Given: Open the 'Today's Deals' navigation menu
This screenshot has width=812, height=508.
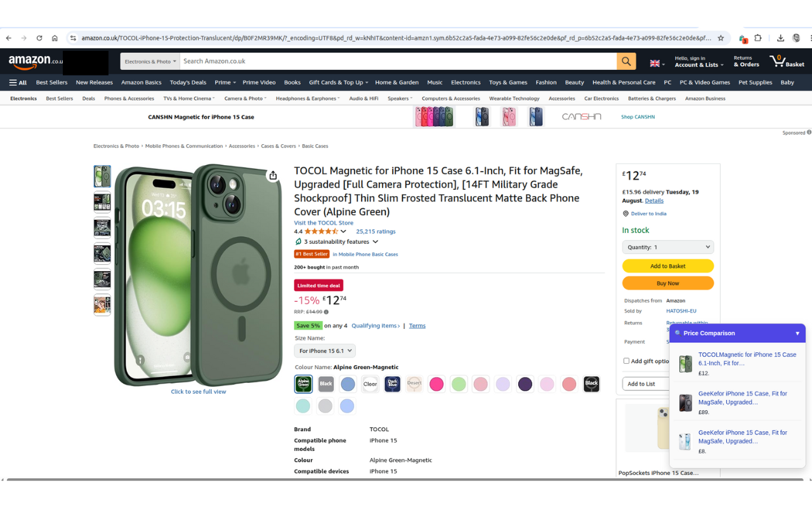Looking at the screenshot, I should (188, 82).
